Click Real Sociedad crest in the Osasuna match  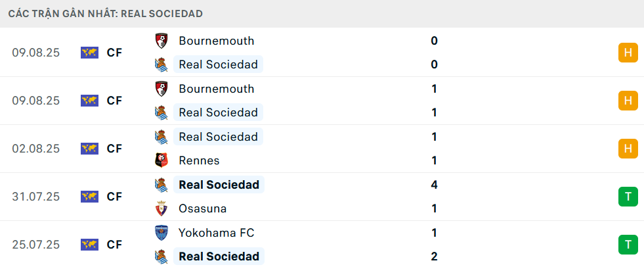click(x=160, y=185)
